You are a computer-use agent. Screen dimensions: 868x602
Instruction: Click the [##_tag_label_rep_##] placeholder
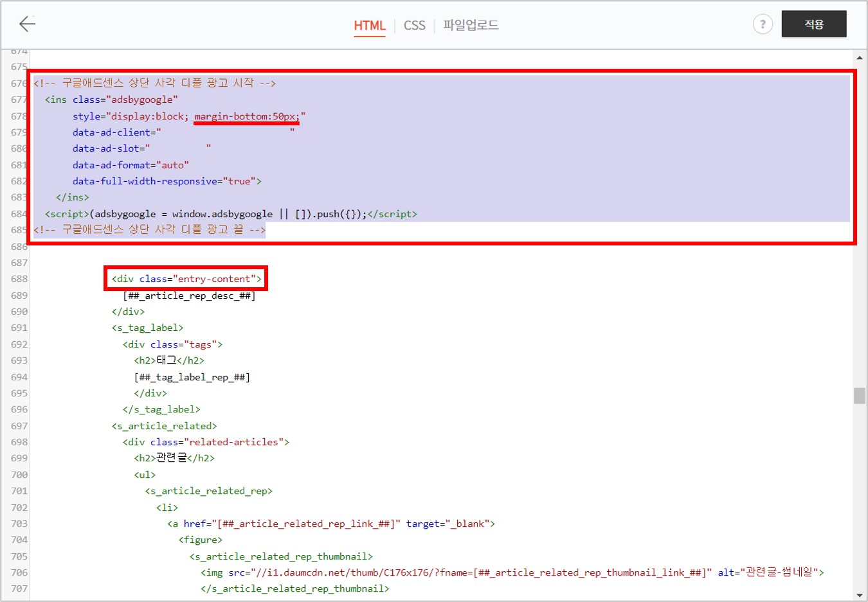point(192,377)
